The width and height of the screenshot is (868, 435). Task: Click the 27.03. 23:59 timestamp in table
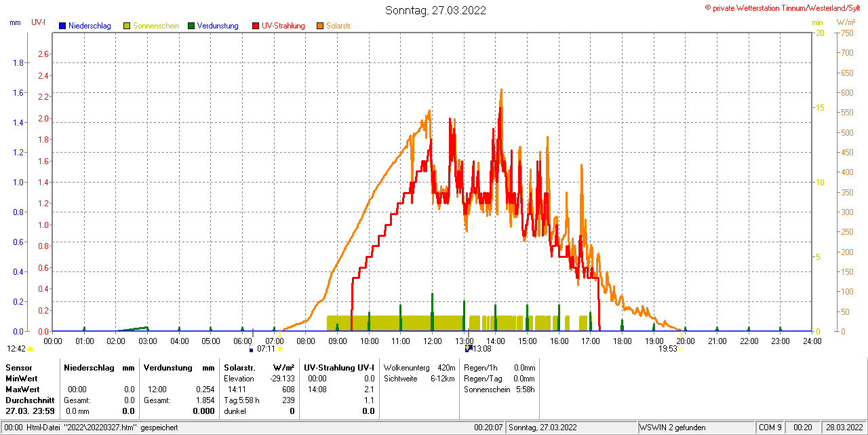point(29,411)
